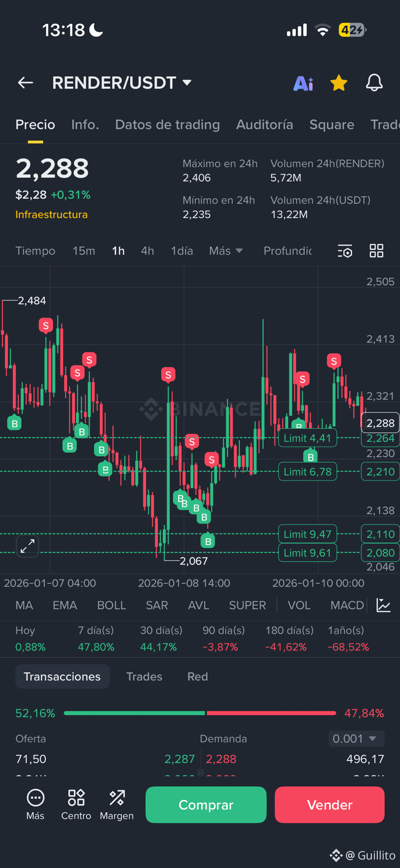The height and width of the screenshot is (868, 400).
Task: Expand the Más timeframe dropdown
Action: (226, 251)
